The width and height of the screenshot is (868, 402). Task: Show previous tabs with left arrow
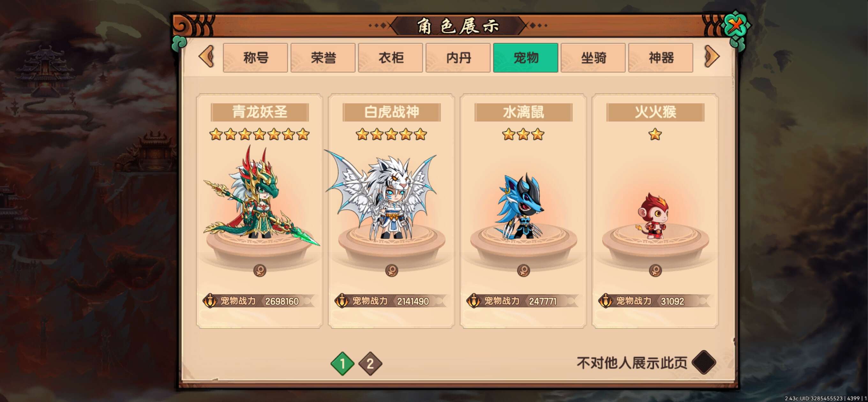point(206,56)
